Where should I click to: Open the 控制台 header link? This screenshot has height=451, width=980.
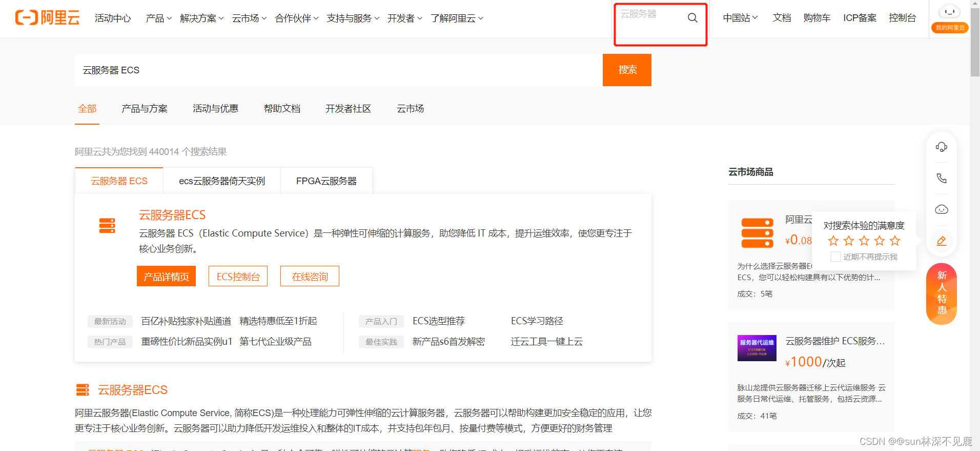(x=902, y=18)
